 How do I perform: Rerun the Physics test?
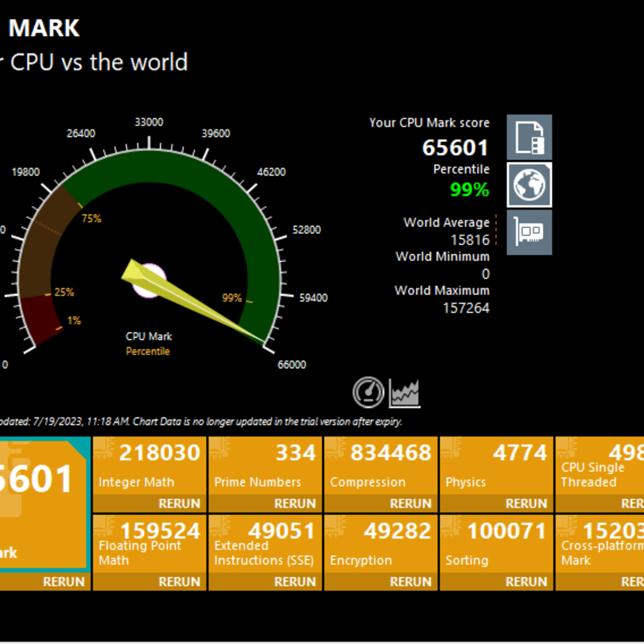tap(526, 503)
